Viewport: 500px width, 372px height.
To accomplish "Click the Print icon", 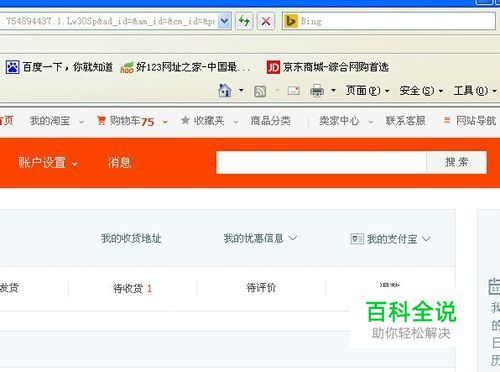I will (x=317, y=90).
